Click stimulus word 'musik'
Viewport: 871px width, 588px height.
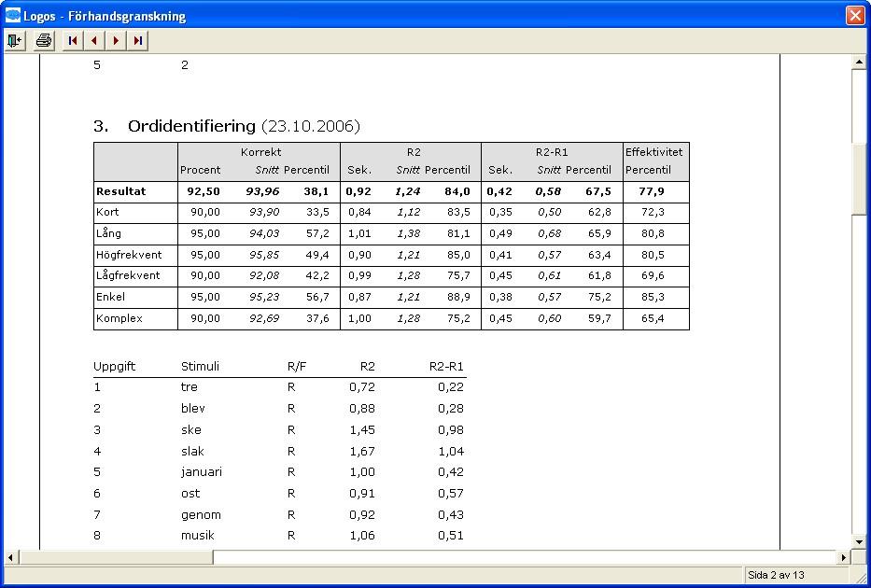[198, 536]
